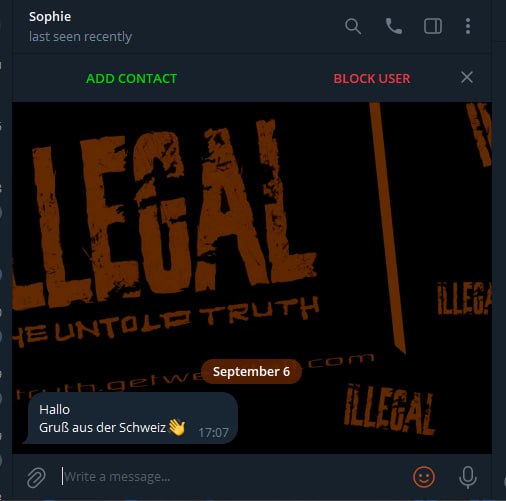Click the September 6 date badge
506x501 pixels.
click(251, 371)
